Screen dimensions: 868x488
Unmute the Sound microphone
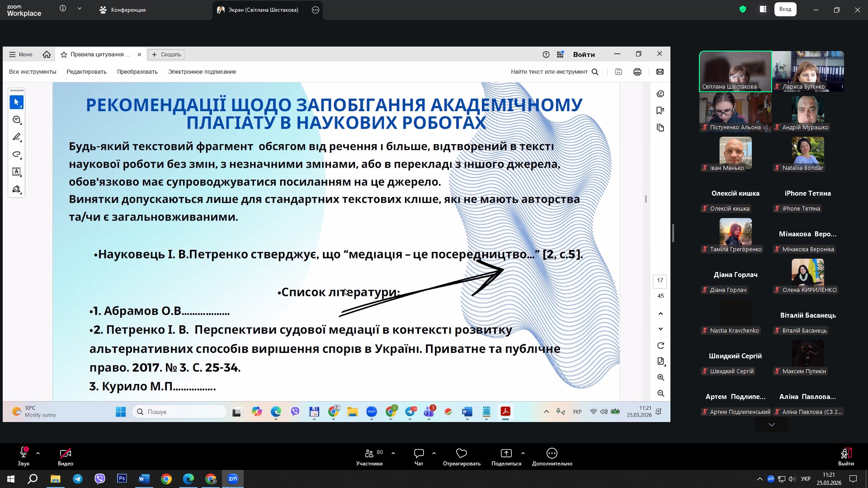click(x=24, y=453)
